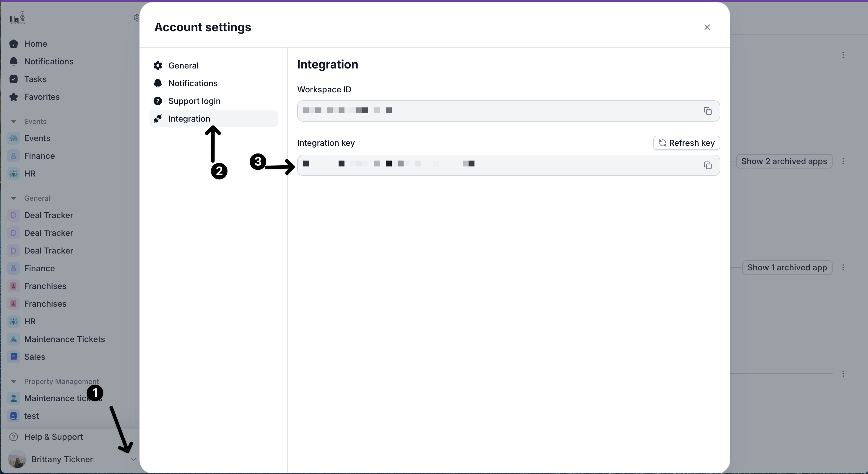Show 2 archived apps
The width and height of the screenshot is (868, 474).
[x=784, y=161]
